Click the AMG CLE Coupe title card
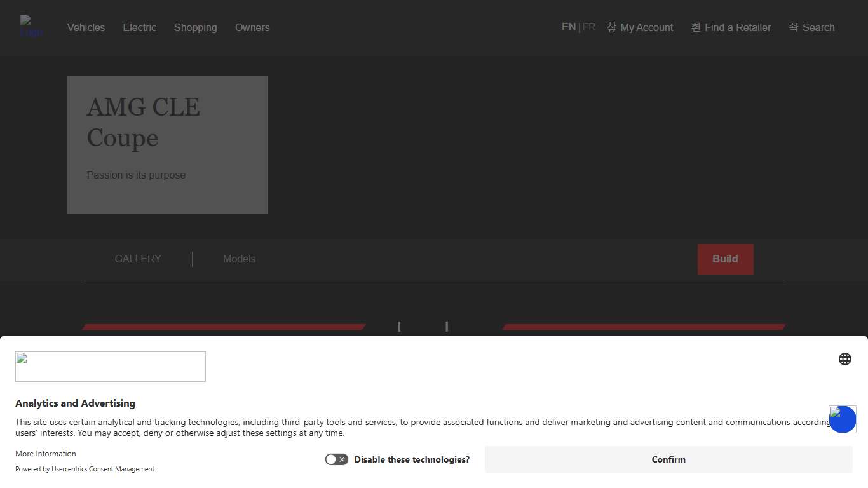 167,145
